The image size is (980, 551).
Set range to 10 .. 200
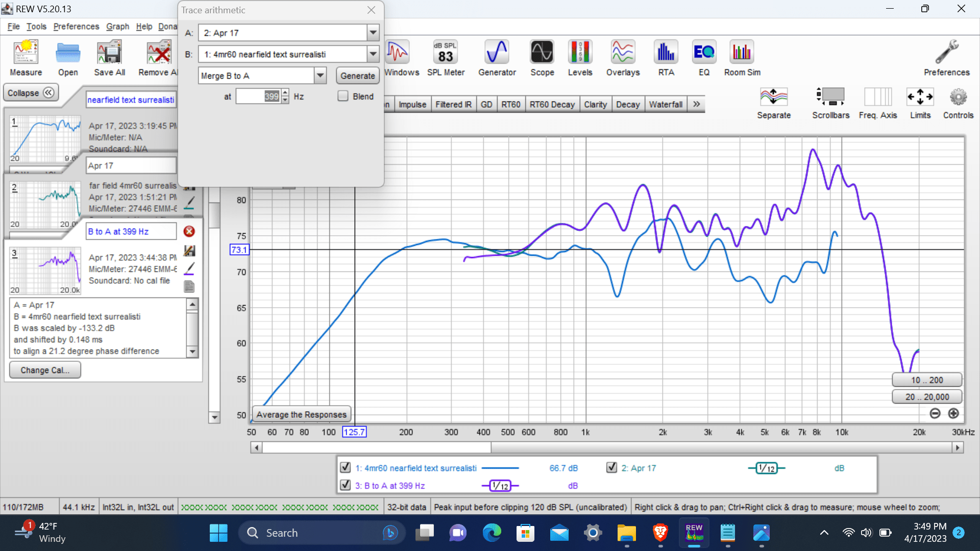click(x=927, y=380)
